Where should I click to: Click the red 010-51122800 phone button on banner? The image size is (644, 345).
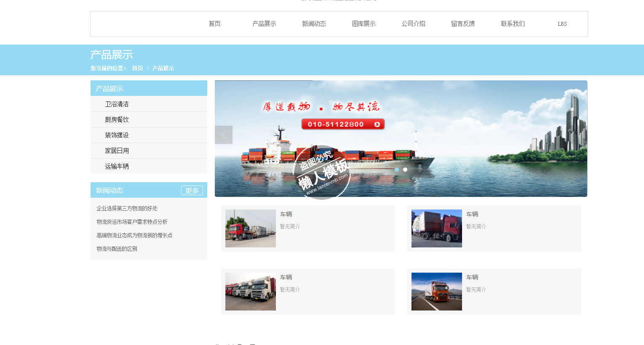343,124
